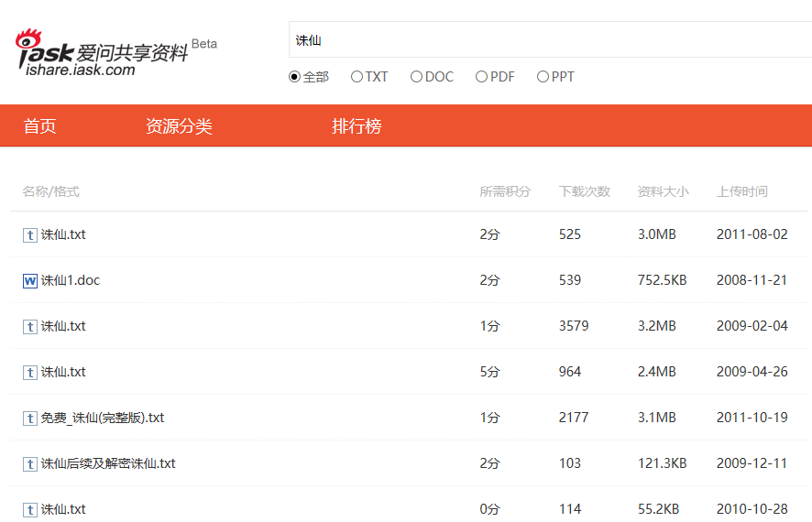Click txt icon of 免费_诛仙(完整版).txt
Screen dimensions: 812x522
point(30,419)
